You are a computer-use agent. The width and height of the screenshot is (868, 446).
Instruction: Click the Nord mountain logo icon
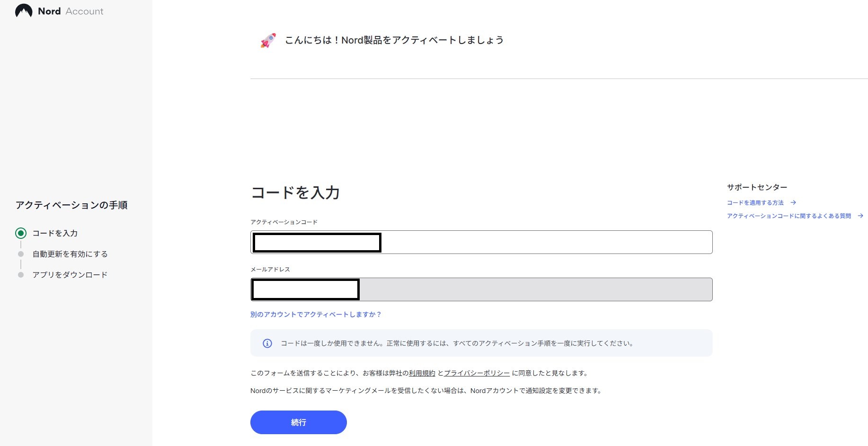(x=24, y=11)
